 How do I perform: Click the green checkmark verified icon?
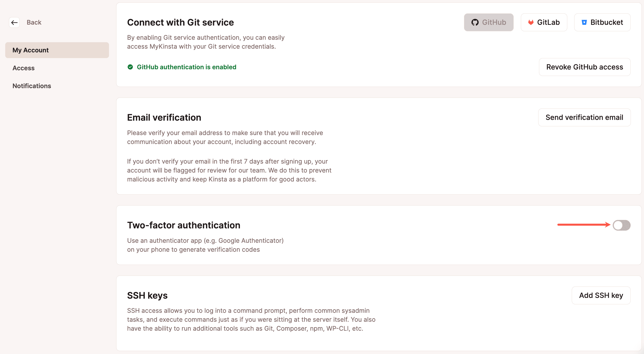coord(130,67)
